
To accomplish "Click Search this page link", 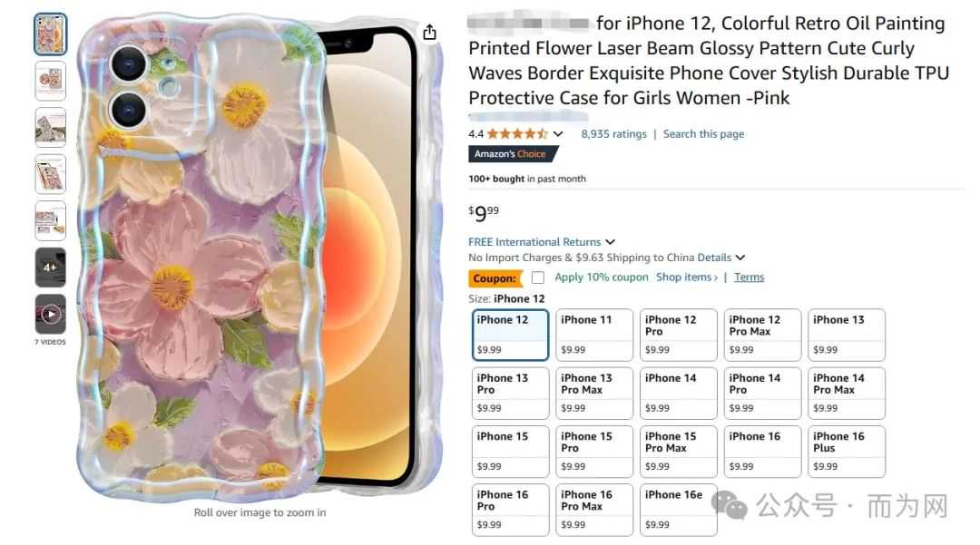I will (704, 133).
